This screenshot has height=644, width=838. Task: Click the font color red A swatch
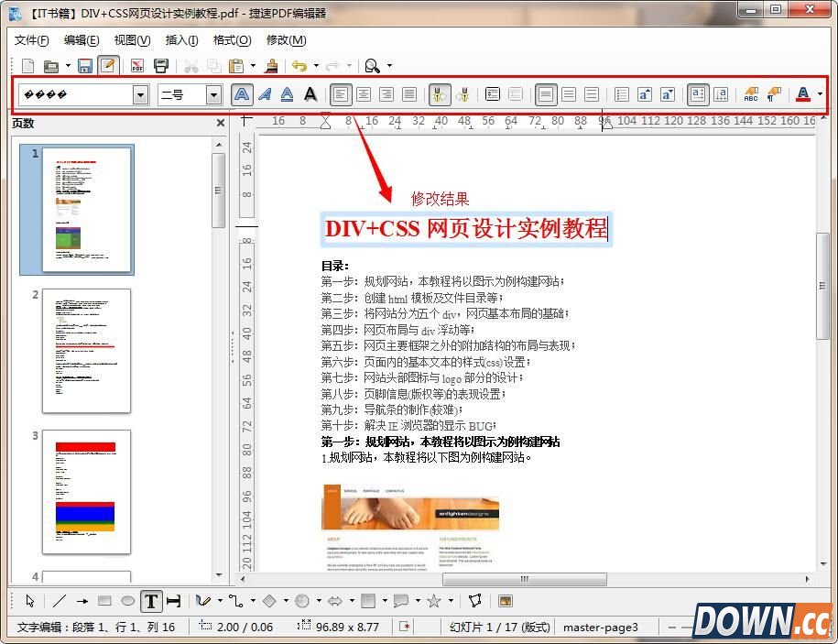tap(803, 94)
